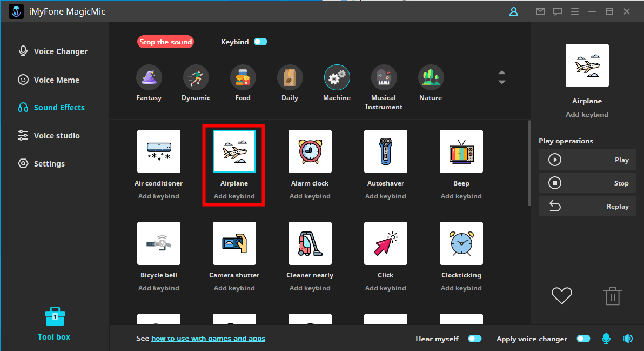Click the Play operation button

pos(587,160)
